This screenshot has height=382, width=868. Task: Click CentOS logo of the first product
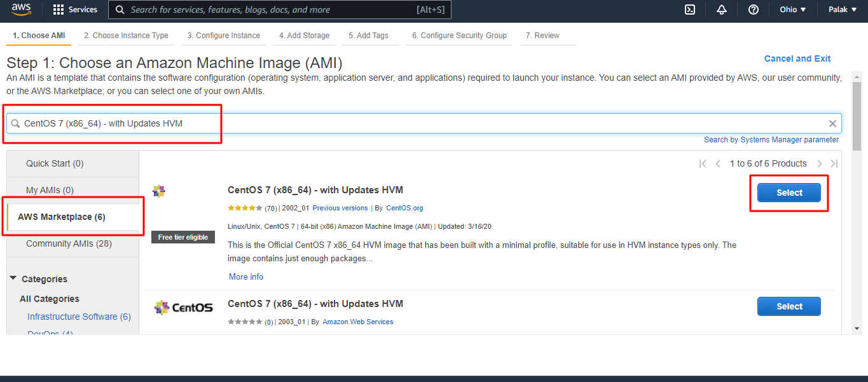pyautogui.click(x=159, y=191)
